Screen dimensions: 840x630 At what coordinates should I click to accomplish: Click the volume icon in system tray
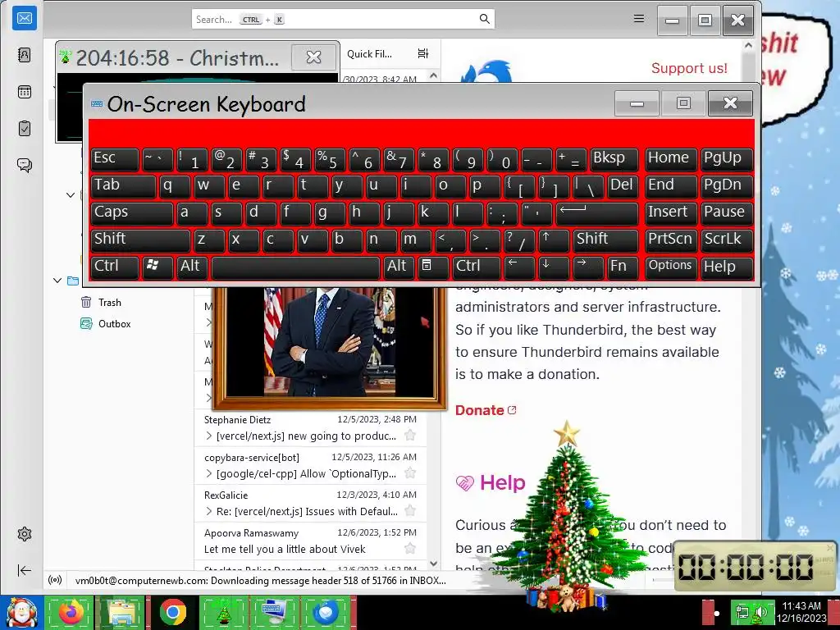tap(760, 613)
